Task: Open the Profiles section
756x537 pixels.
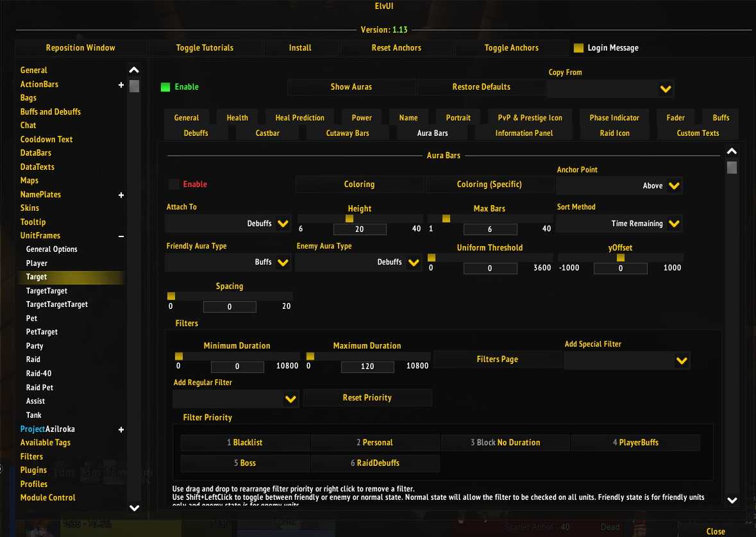Action: tap(34, 484)
